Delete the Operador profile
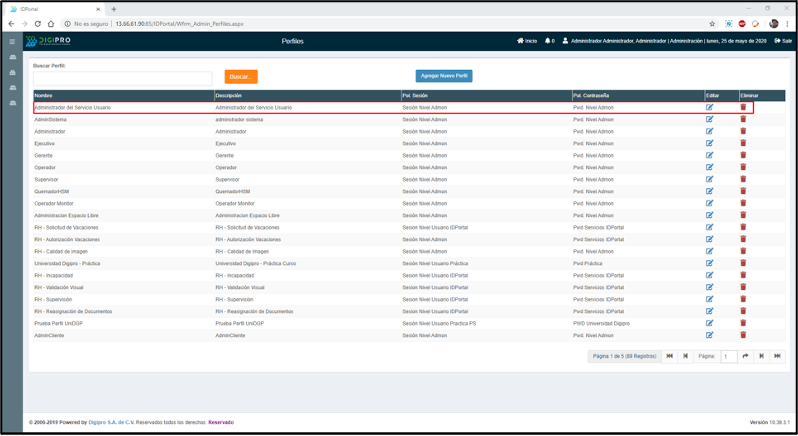The image size is (798, 436). (x=743, y=167)
